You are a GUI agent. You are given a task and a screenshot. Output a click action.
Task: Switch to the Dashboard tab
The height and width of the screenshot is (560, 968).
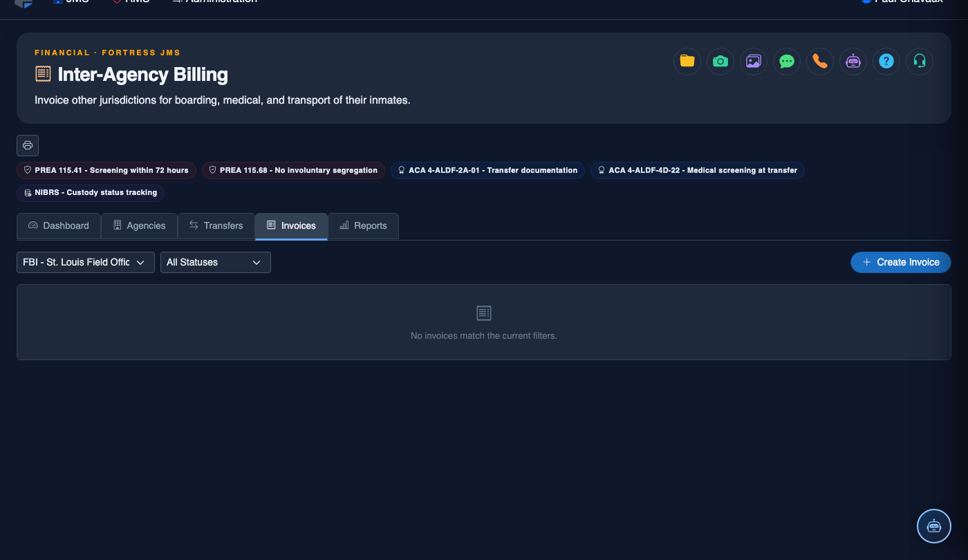pos(59,226)
